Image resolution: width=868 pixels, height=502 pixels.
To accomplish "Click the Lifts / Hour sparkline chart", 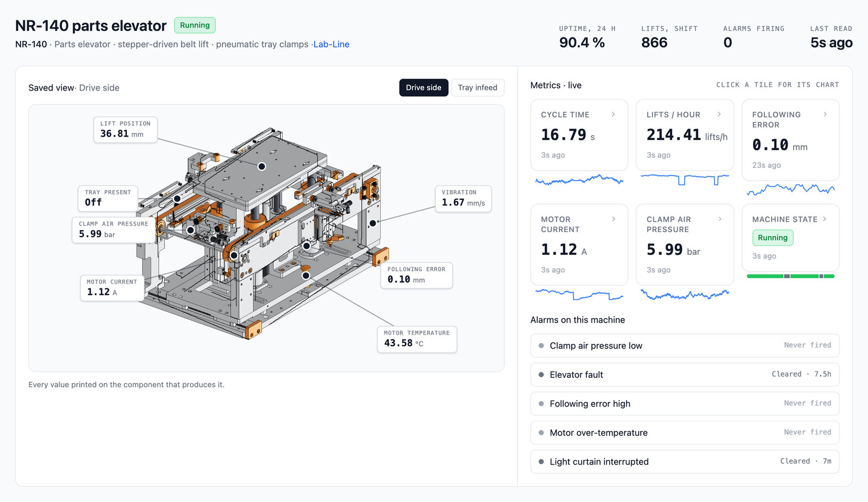I will [685, 179].
